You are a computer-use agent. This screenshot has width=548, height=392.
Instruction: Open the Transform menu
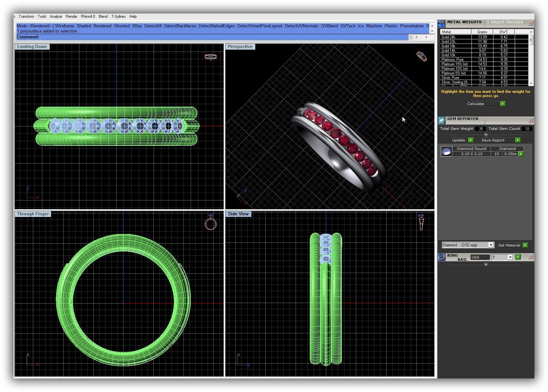click(x=26, y=16)
